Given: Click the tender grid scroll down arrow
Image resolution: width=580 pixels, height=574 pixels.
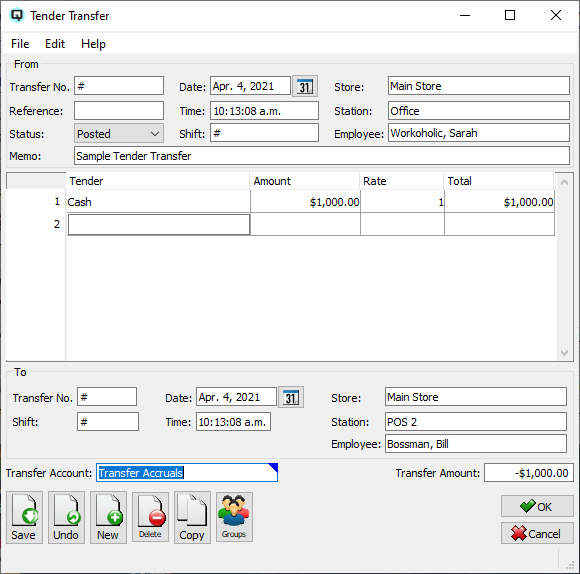Looking at the screenshot, I should click(x=564, y=353).
